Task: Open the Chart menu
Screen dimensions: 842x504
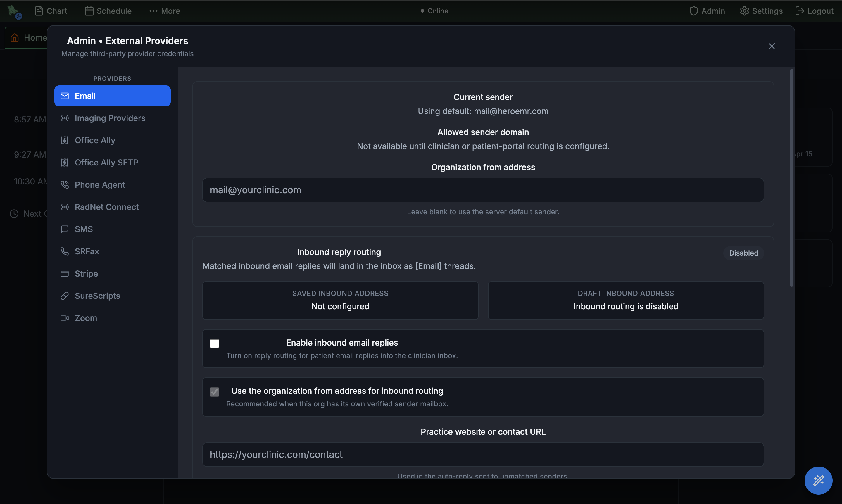Action: (x=51, y=11)
